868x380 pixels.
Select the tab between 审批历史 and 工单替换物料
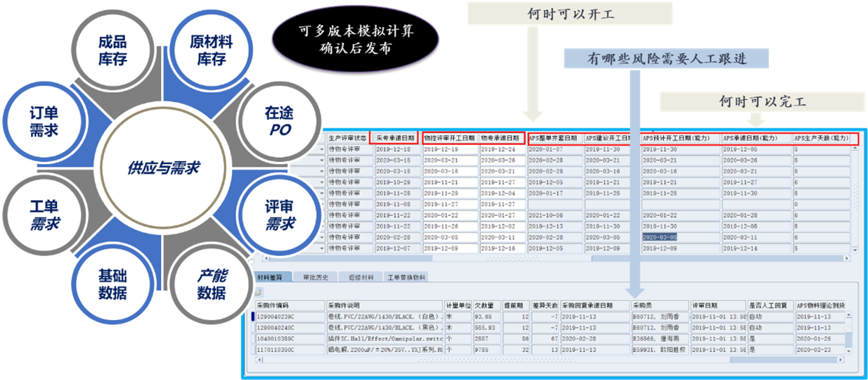click(361, 277)
